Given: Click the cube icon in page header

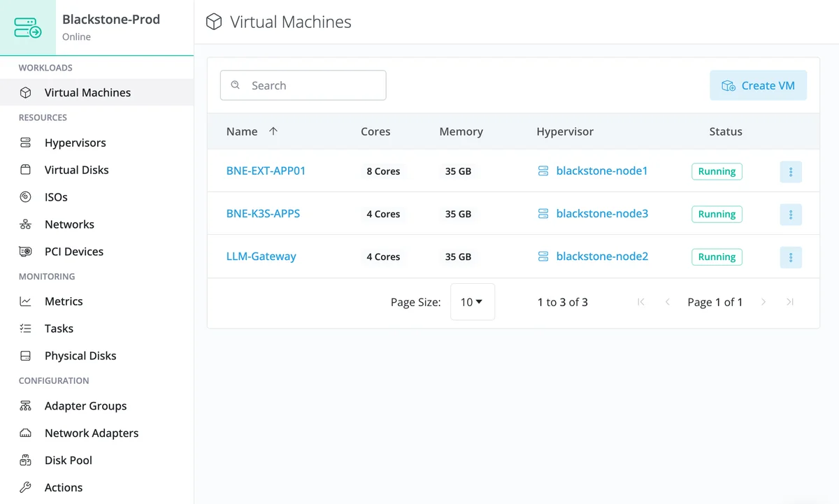Looking at the screenshot, I should (x=213, y=22).
